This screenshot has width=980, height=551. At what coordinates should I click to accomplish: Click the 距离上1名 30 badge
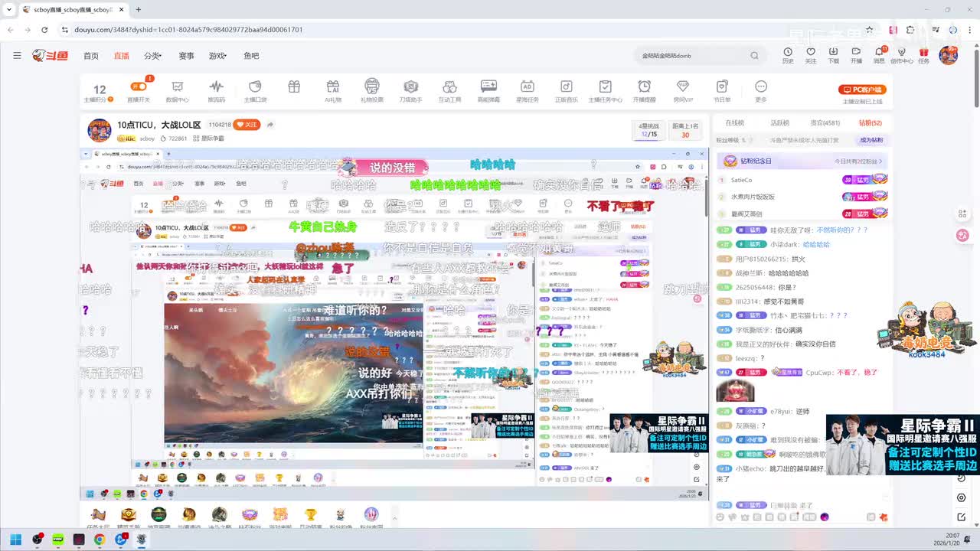(685, 130)
